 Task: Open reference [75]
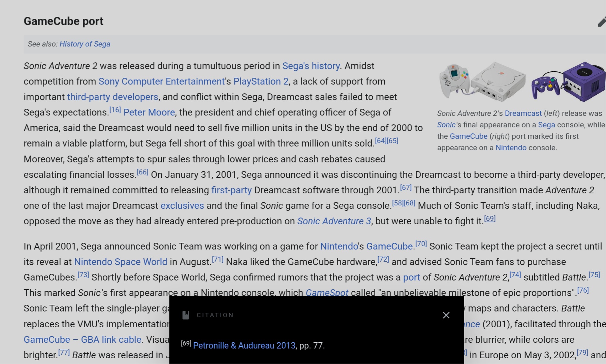point(595,275)
